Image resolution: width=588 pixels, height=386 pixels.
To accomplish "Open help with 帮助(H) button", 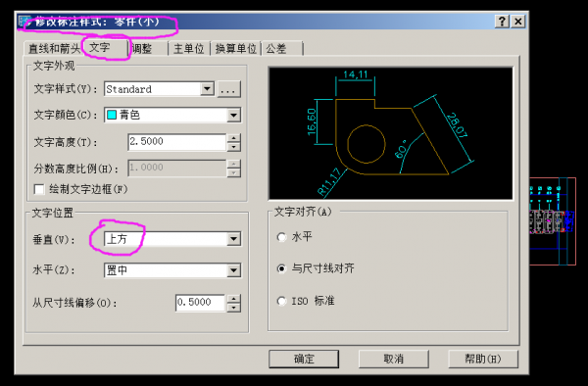I will pyautogui.click(x=483, y=359).
